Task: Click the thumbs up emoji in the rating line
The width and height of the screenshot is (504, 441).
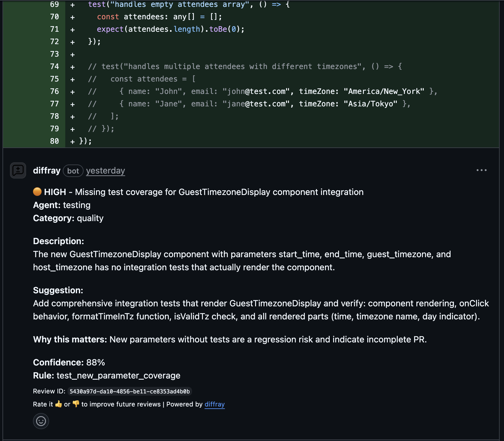Action: (x=58, y=404)
